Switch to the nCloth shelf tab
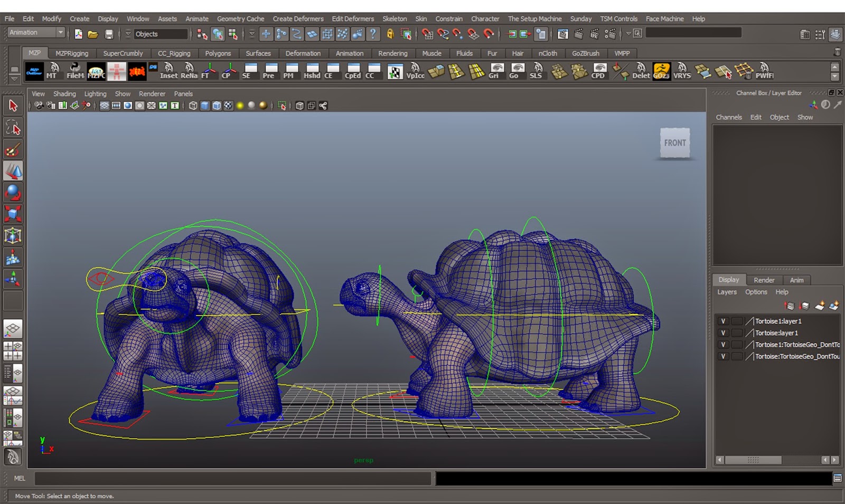The image size is (845, 504). [x=548, y=53]
